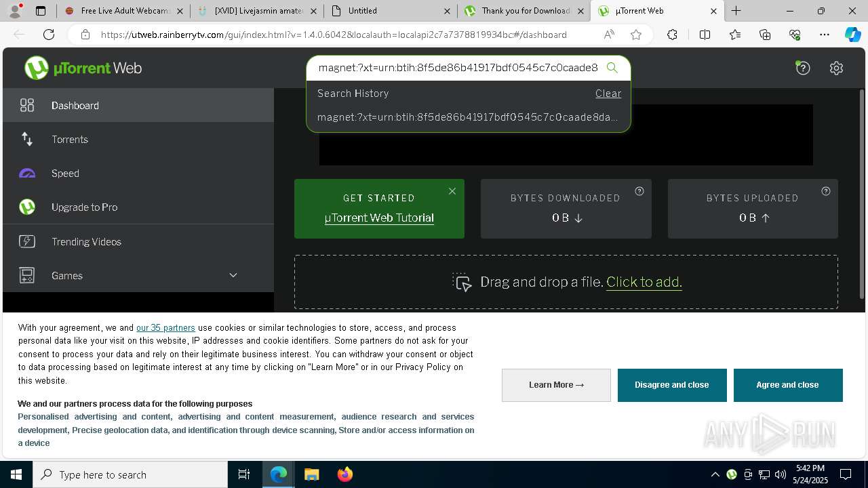Open File Explorer from taskbar

(311, 474)
